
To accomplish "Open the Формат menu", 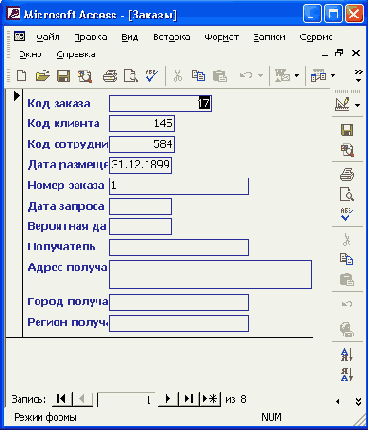I will pyautogui.click(x=222, y=37).
